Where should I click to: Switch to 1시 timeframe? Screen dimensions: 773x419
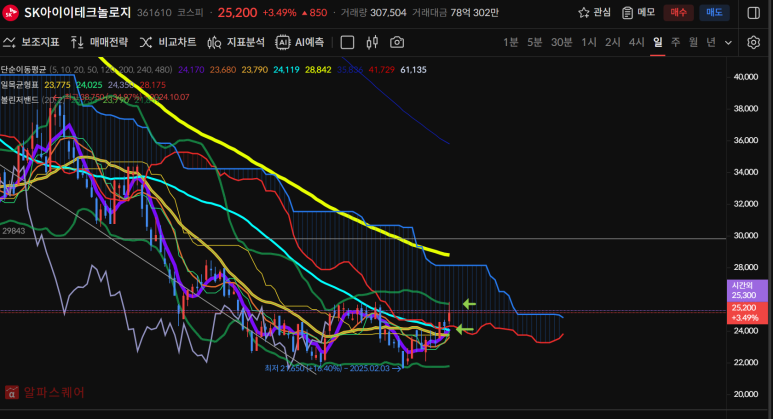point(589,42)
